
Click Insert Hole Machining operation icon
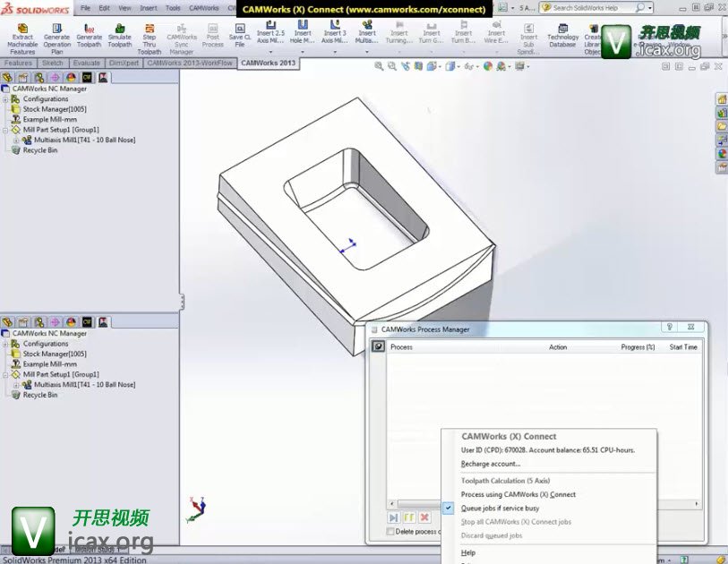tap(303, 24)
